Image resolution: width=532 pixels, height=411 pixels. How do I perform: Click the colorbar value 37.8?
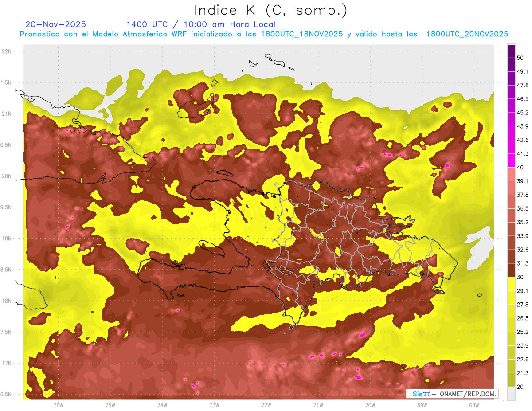pyautogui.click(x=522, y=195)
